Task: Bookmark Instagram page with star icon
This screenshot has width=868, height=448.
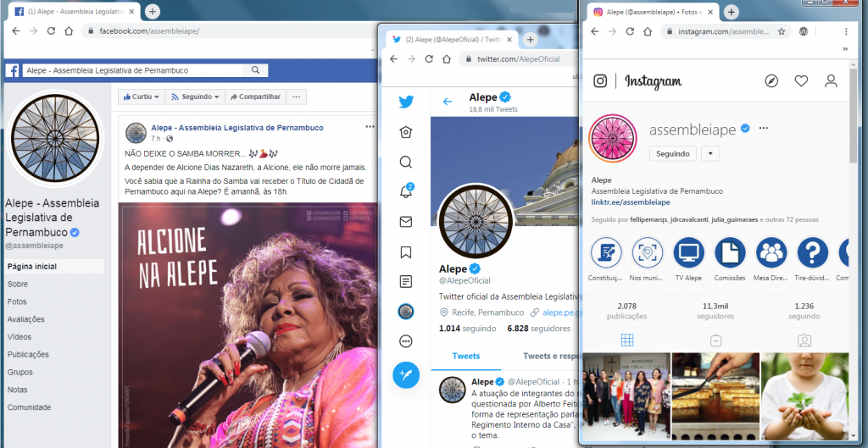Action: (781, 31)
